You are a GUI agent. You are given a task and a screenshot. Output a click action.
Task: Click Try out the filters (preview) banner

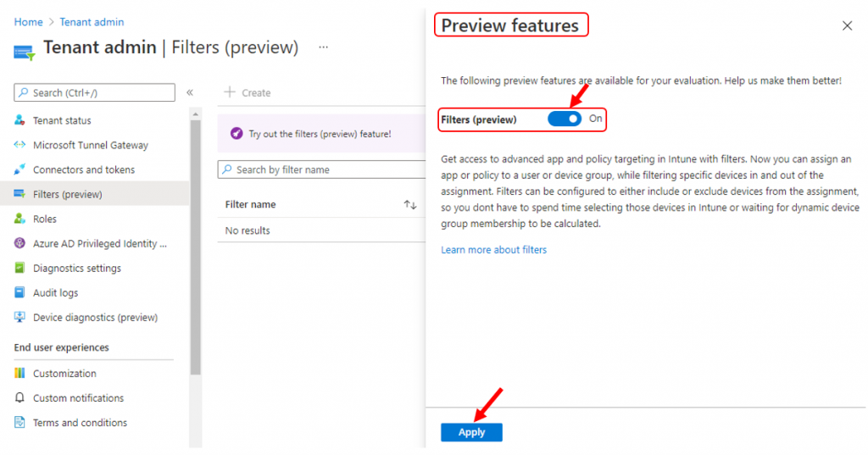321,133
